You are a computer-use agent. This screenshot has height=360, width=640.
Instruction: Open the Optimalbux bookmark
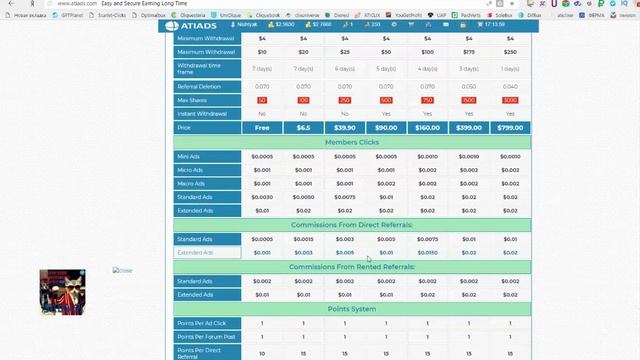[149, 15]
